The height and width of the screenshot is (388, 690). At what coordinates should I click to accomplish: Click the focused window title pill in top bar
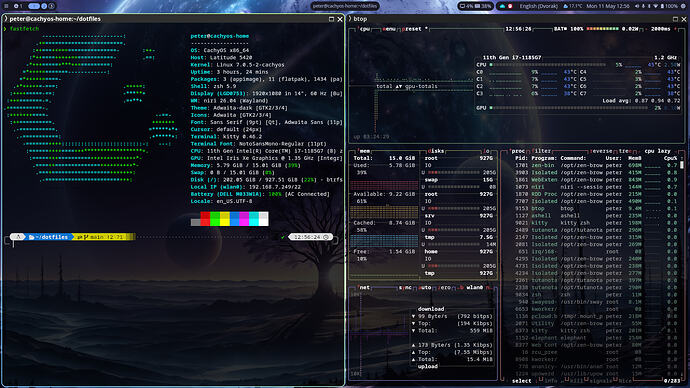coord(345,6)
